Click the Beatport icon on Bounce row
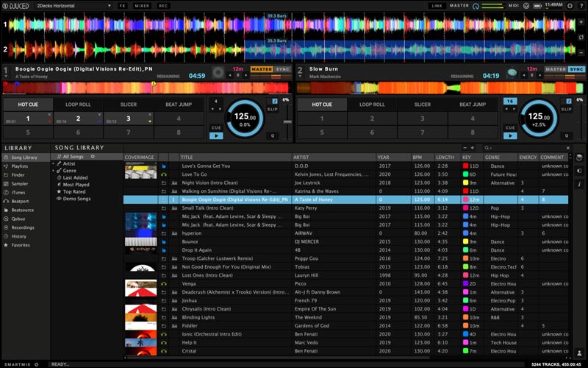 tap(164, 241)
